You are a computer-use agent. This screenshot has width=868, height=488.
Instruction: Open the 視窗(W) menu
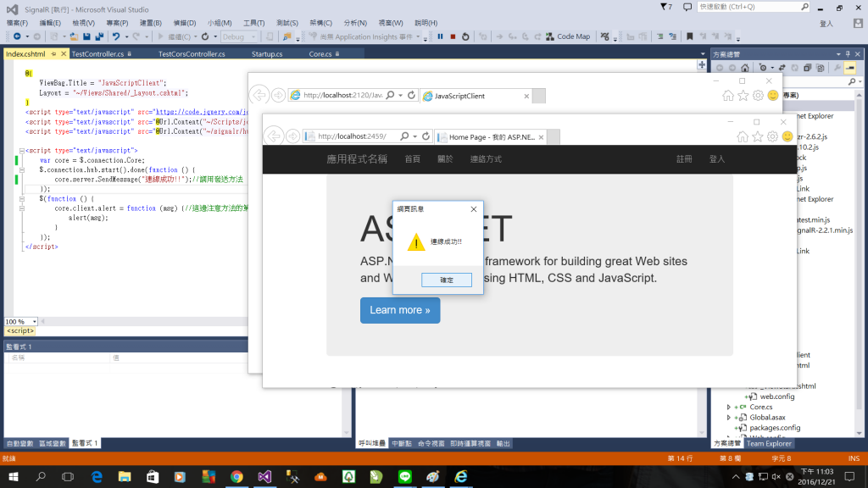(391, 23)
